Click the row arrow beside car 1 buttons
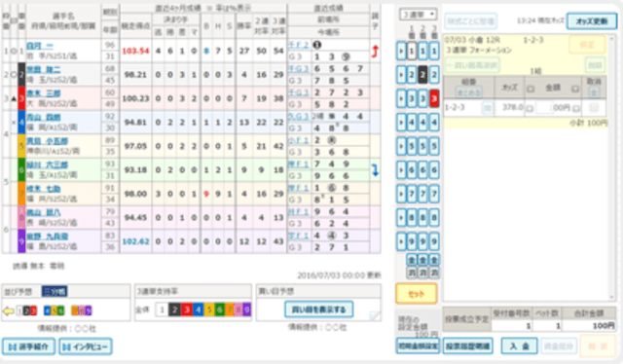This screenshot has width=623, height=364. 401,52
